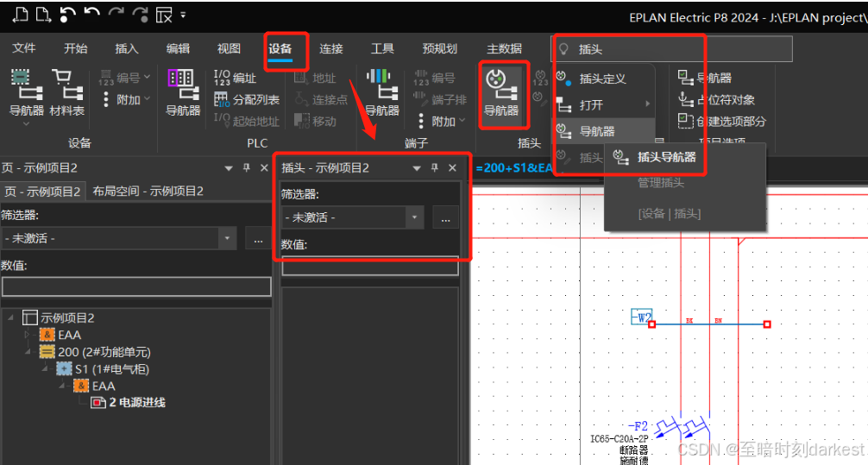Open the PLC 导航器 icon
Screen dimensions: 868x465
click(x=183, y=92)
